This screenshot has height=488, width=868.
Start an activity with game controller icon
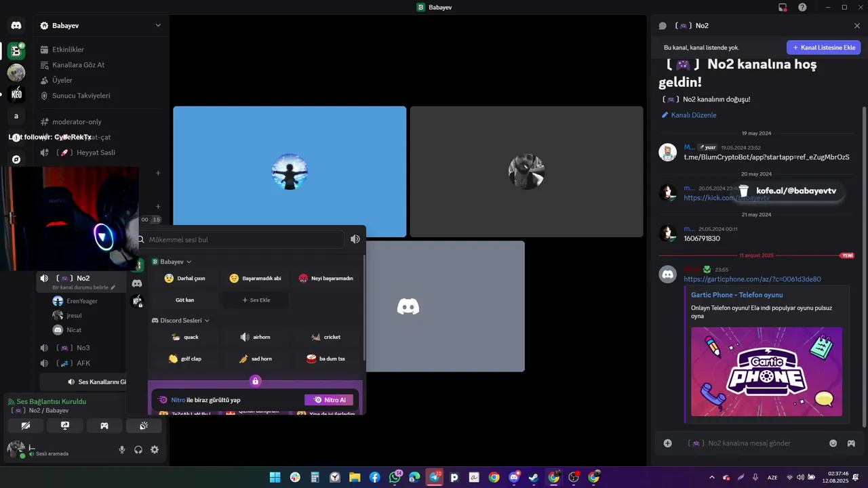coord(104,426)
